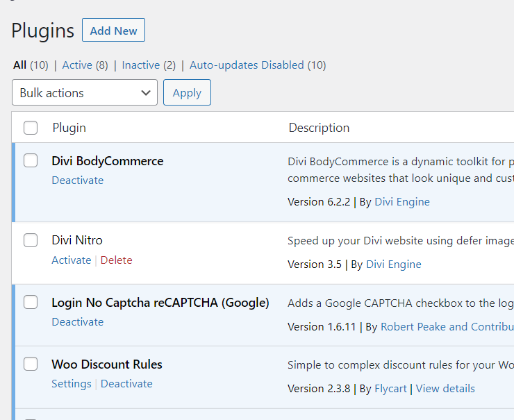Switch to the Inactive plugins filter
Screen dimensions: 514x420
click(x=140, y=65)
